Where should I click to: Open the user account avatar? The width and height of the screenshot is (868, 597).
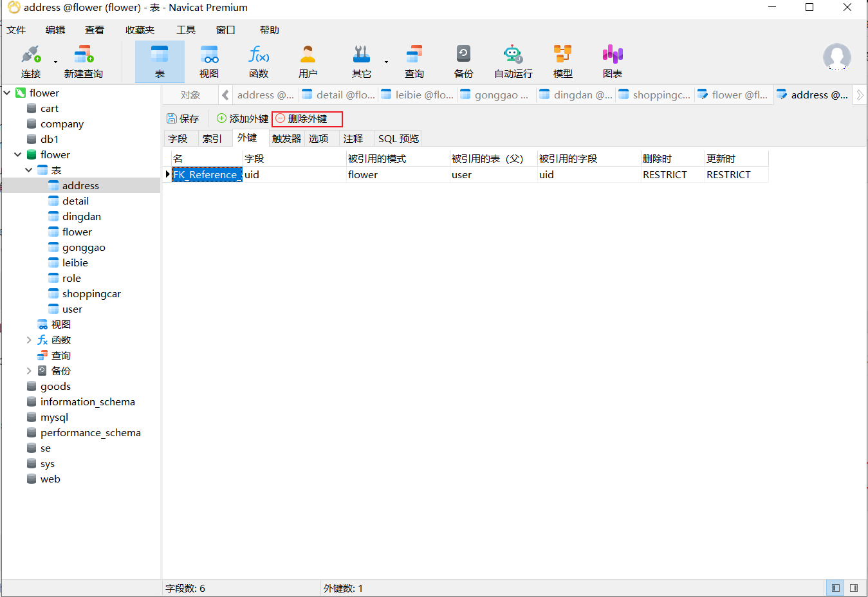tap(836, 57)
